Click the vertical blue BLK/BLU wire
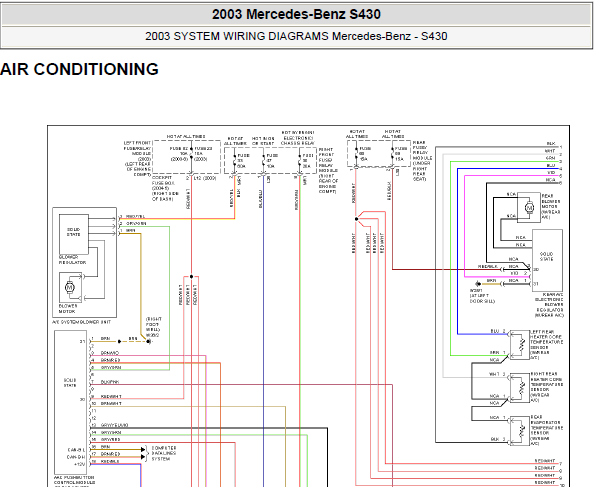The image size is (602, 487). [x=263, y=330]
